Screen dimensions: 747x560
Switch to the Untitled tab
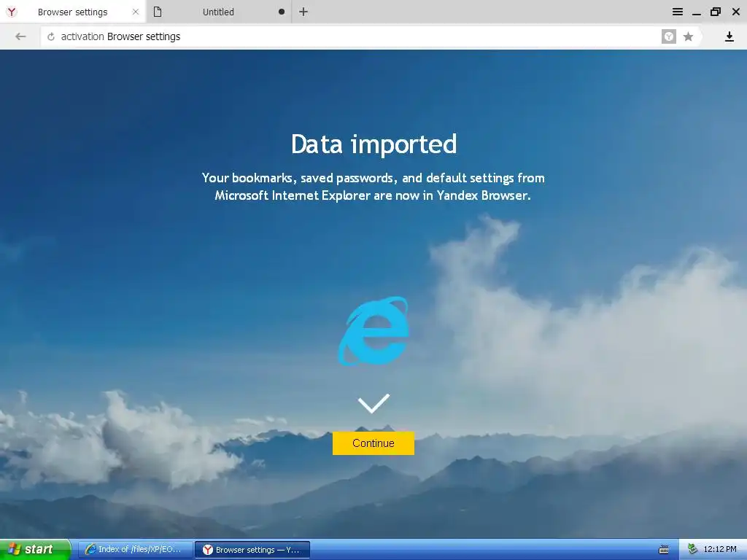coord(218,12)
